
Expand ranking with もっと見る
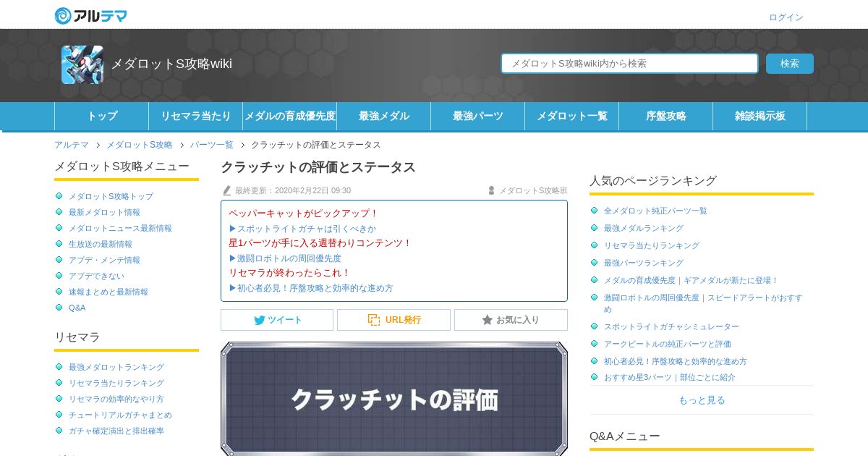(702, 400)
